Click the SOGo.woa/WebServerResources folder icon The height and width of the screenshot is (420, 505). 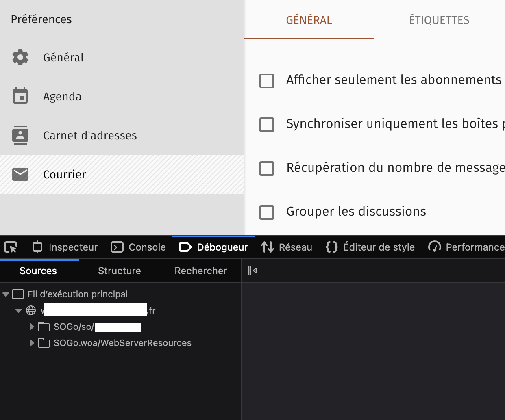point(44,343)
